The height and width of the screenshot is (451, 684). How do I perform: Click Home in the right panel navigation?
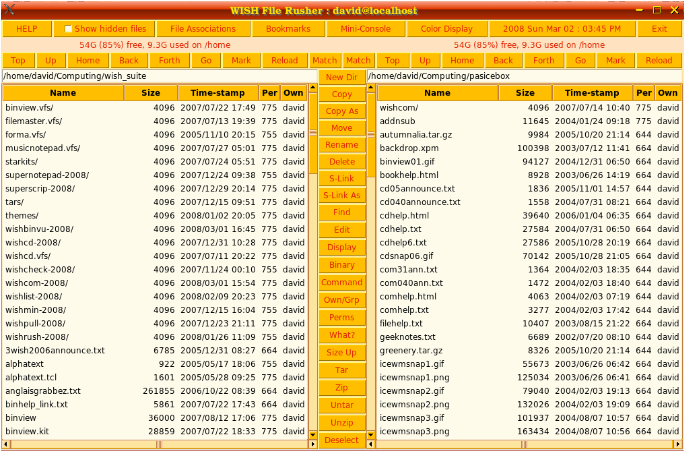pos(462,60)
